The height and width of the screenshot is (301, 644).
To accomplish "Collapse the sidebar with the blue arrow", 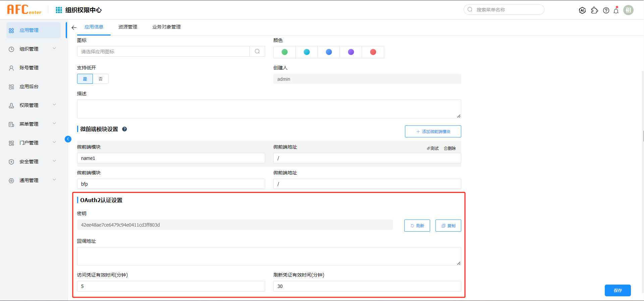I will coord(68,139).
